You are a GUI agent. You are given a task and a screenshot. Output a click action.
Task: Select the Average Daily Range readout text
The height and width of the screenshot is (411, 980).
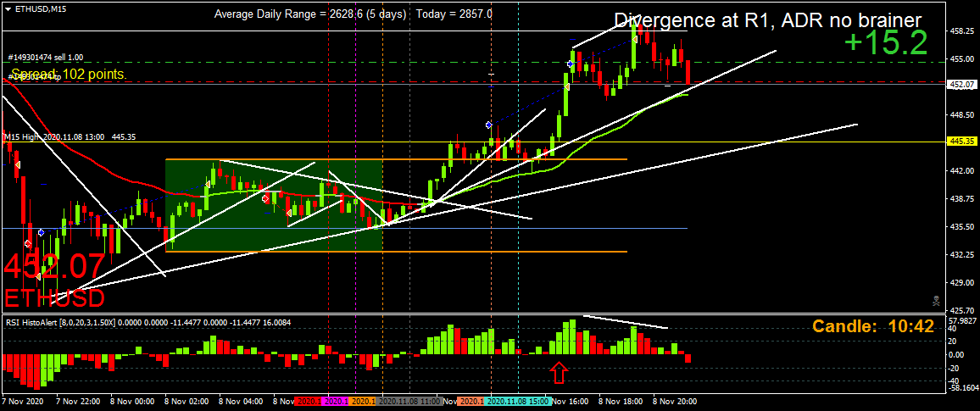pos(309,14)
